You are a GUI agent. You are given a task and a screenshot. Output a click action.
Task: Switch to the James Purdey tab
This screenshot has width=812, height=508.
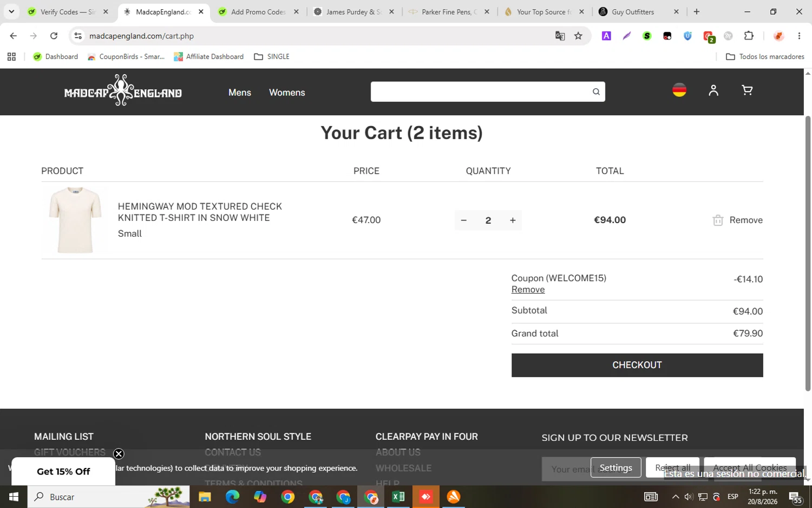click(354, 11)
